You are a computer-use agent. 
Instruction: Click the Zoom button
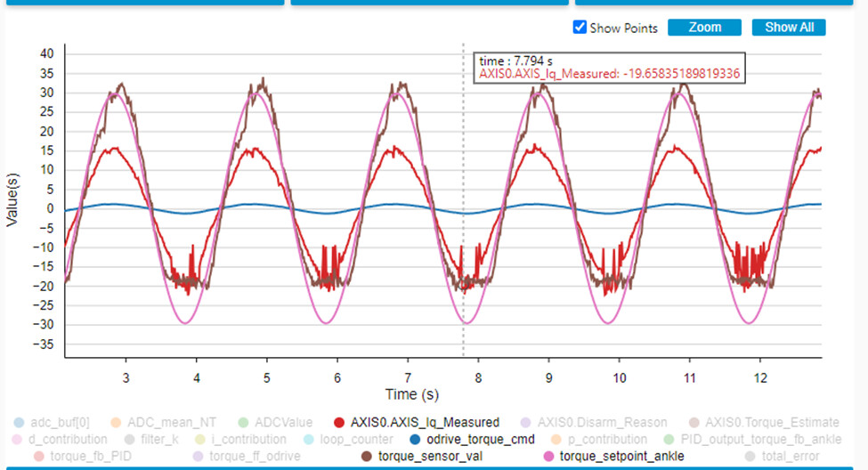point(704,28)
